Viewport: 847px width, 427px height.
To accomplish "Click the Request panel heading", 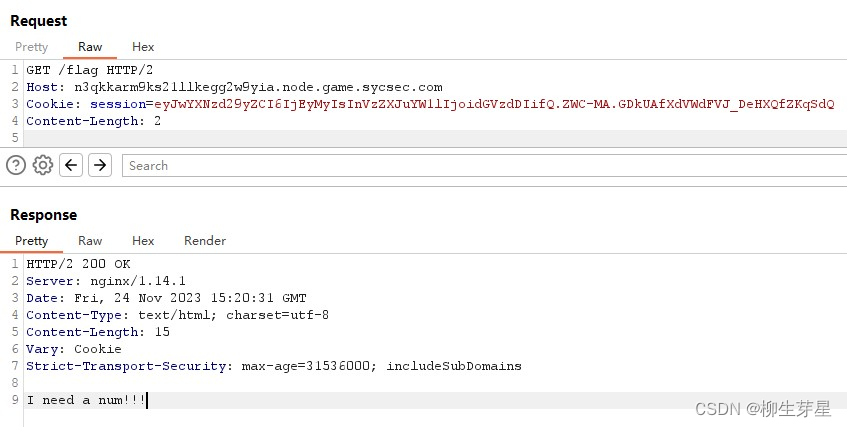I will point(38,21).
